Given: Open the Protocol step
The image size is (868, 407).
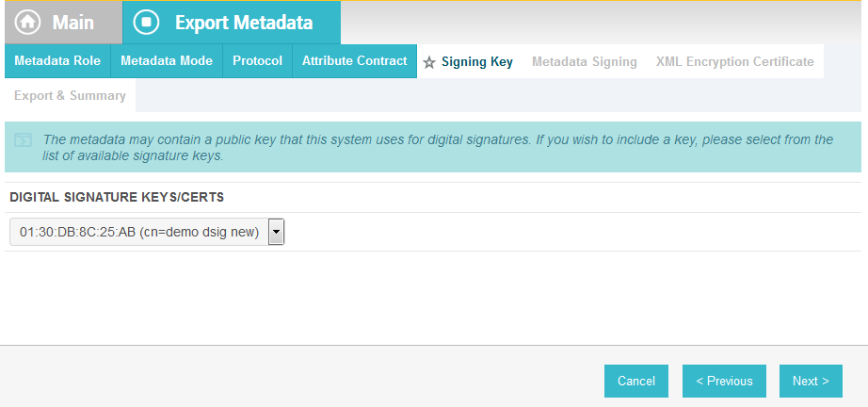Looking at the screenshot, I should point(257,61).
